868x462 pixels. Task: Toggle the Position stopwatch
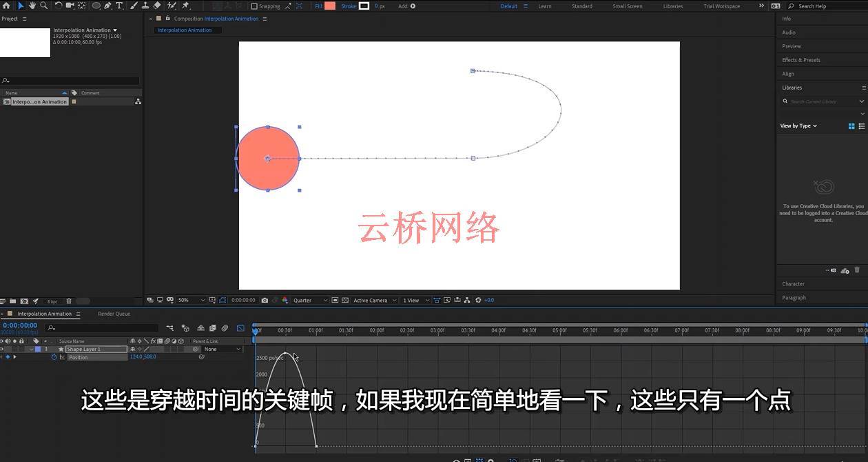(x=54, y=357)
